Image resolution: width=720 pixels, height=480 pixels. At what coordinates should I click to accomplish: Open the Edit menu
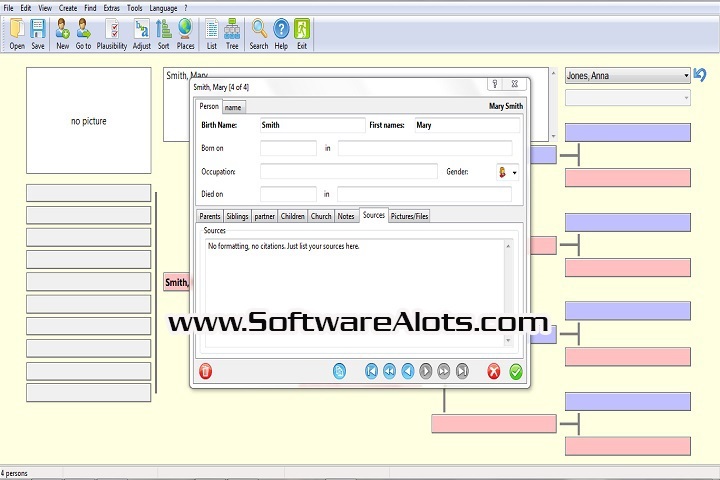point(26,8)
